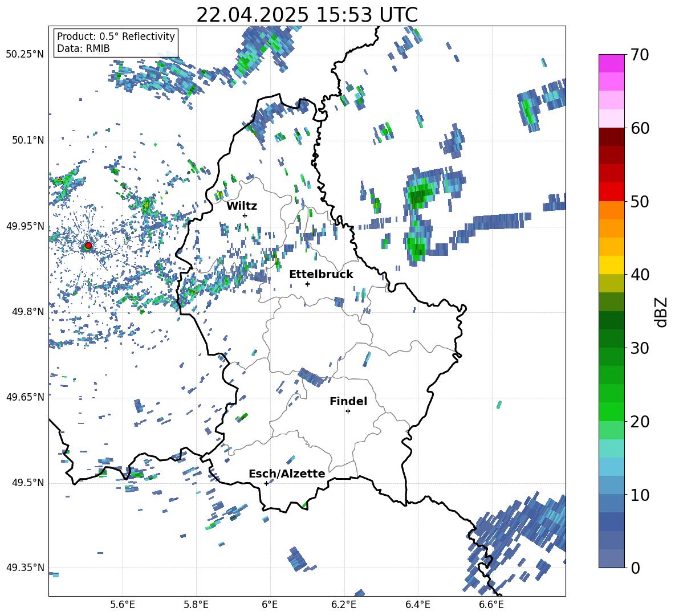Click the colorbar tick label 30

640,348
